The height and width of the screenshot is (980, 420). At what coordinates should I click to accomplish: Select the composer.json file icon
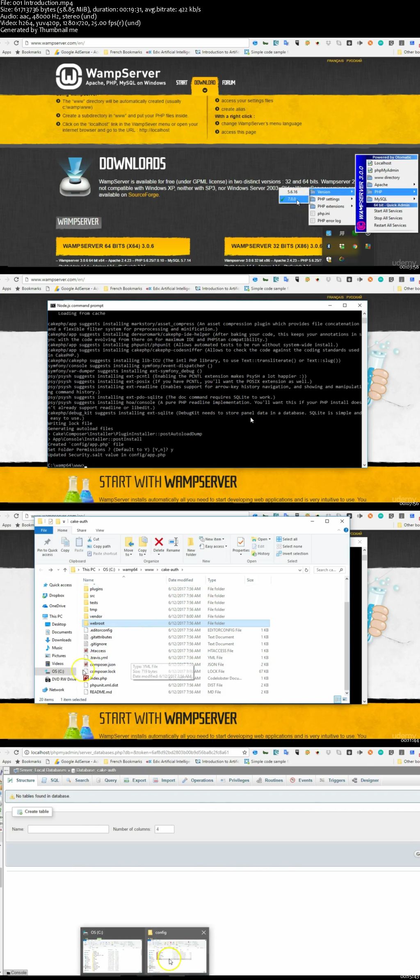coord(86,664)
